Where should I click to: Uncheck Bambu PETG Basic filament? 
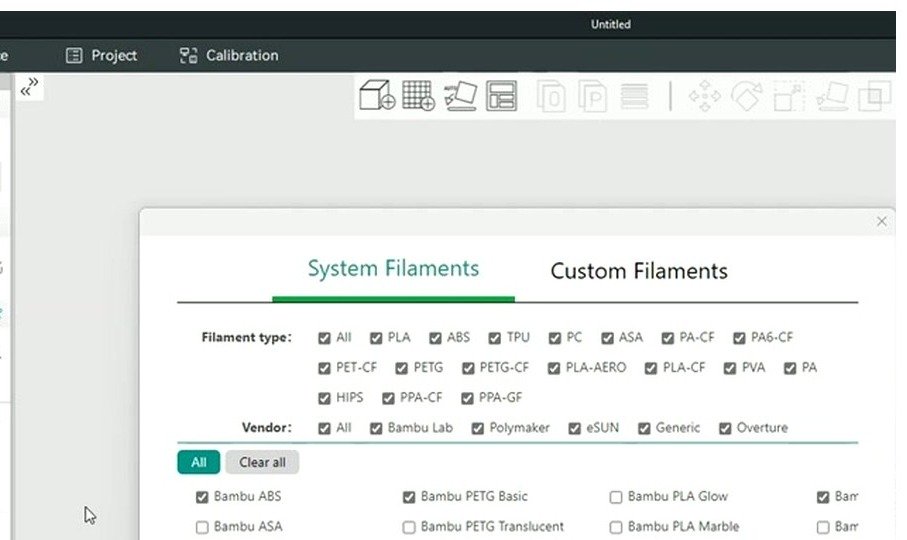pos(408,497)
